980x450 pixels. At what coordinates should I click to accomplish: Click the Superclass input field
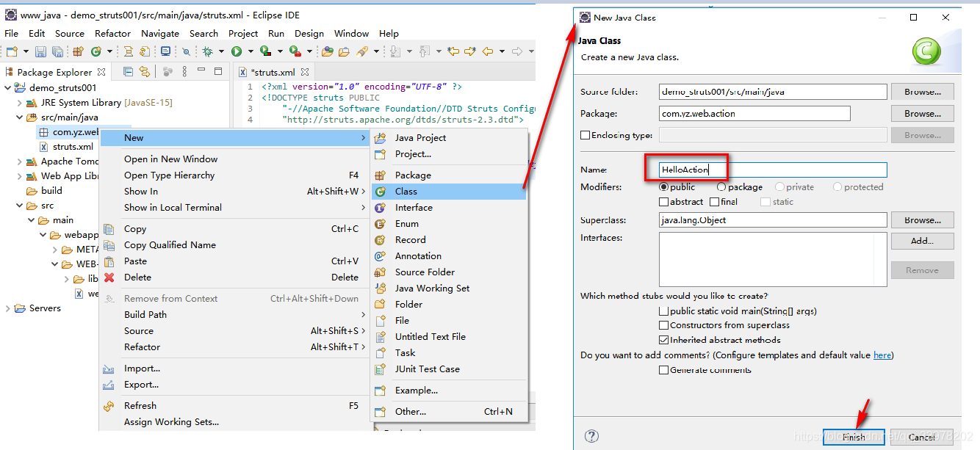(773, 220)
